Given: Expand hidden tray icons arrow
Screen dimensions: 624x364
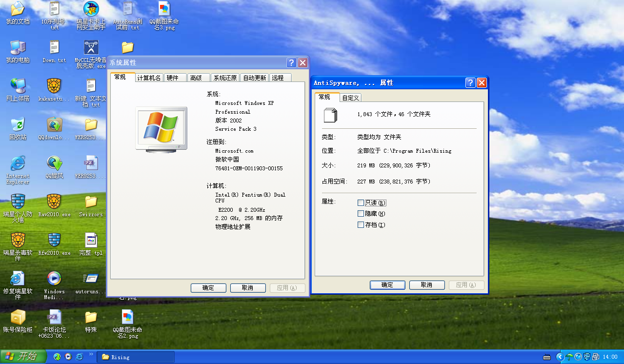Looking at the screenshot, I should coord(560,357).
